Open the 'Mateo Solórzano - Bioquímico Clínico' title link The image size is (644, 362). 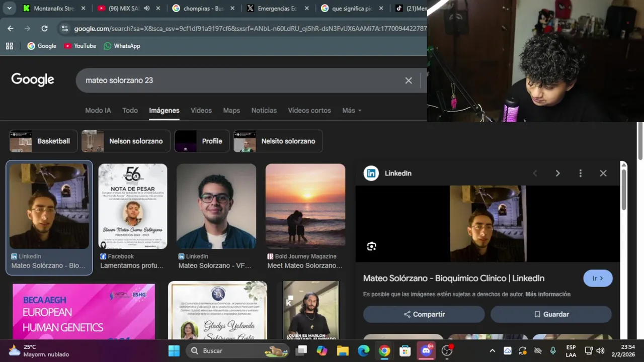pos(454,278)
